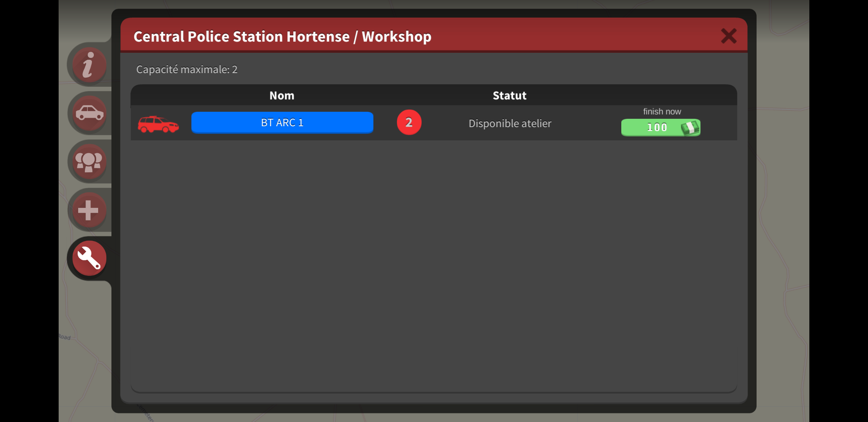Open the vehicles tab with car icon
This screenshot has width=868, height=422.
pos(89,113)
